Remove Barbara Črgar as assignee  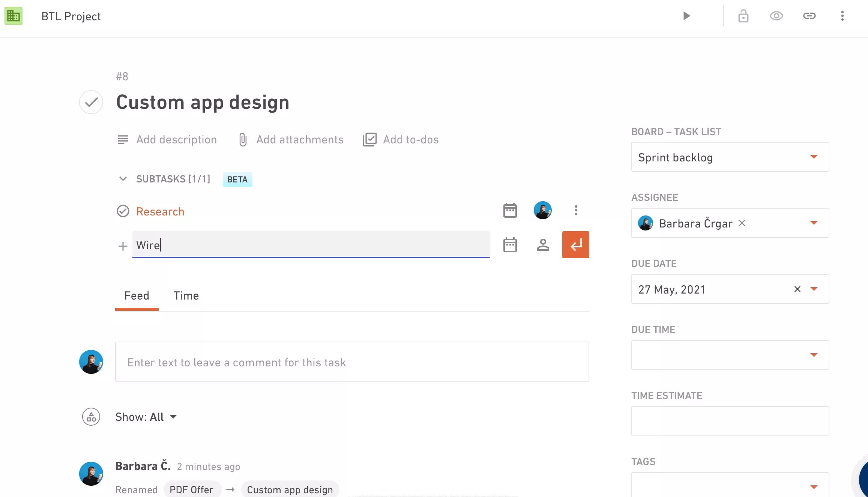742,223
